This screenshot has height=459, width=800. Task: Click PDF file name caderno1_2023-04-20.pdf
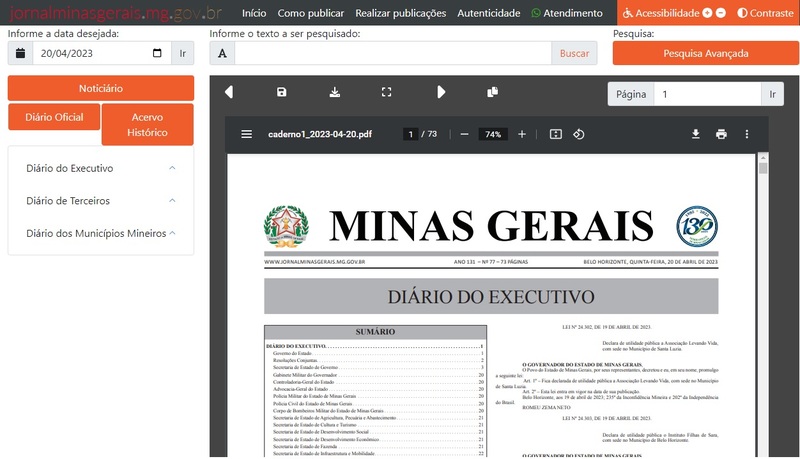click(320, 134)
